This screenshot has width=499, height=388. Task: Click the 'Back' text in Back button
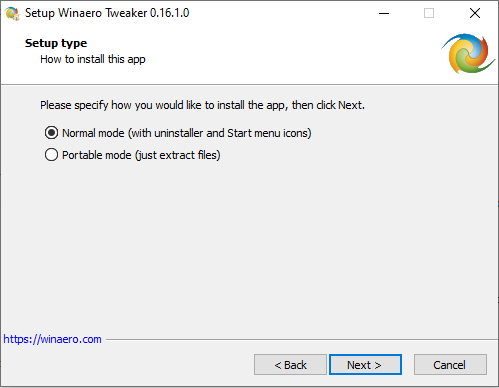tap(295, 365)
